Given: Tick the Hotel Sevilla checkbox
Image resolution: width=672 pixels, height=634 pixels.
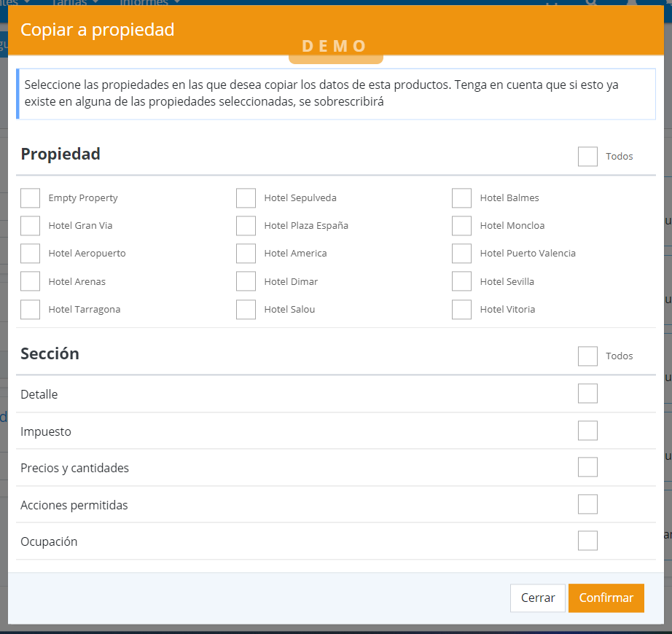Looking at the screenshot, I should pos(462,281).
